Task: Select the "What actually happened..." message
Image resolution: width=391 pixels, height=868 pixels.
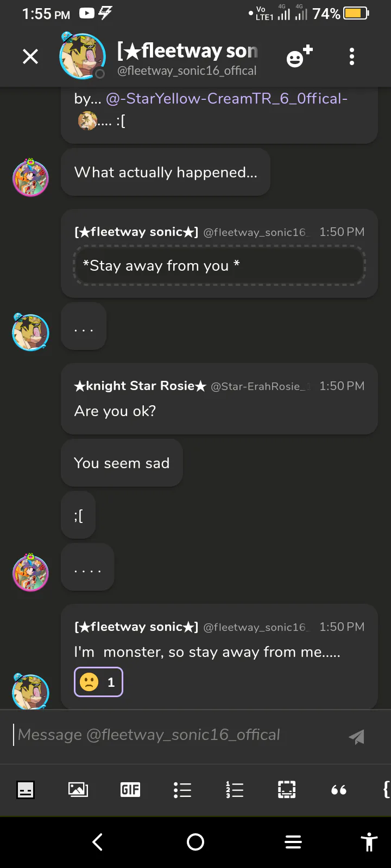Action: pos(166,173)
